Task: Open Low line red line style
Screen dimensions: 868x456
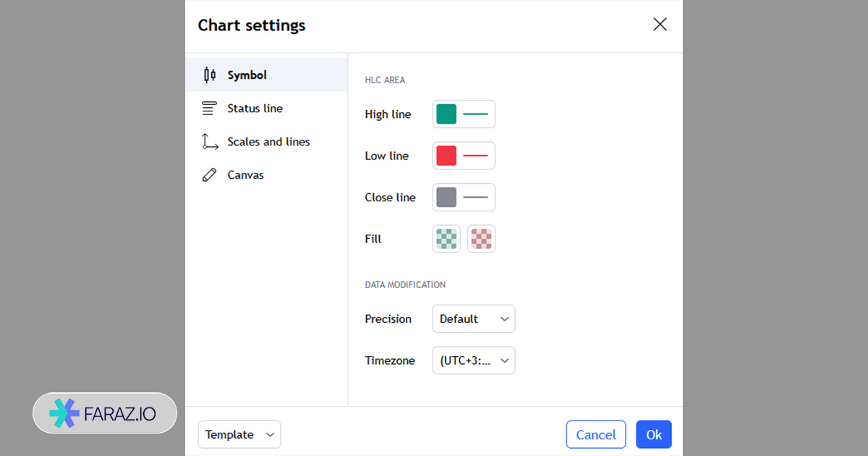Action: [475, 156]
